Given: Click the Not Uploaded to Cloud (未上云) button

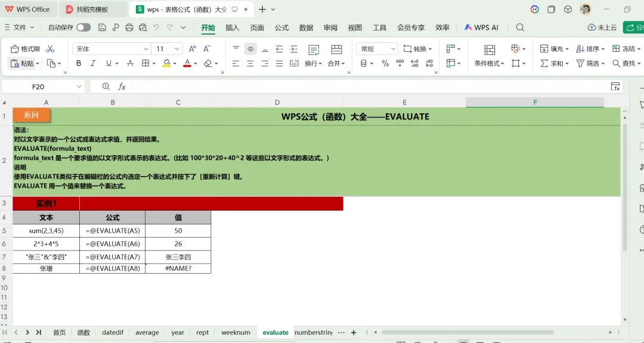Looking at the screenshot, I should coord(602,27).
